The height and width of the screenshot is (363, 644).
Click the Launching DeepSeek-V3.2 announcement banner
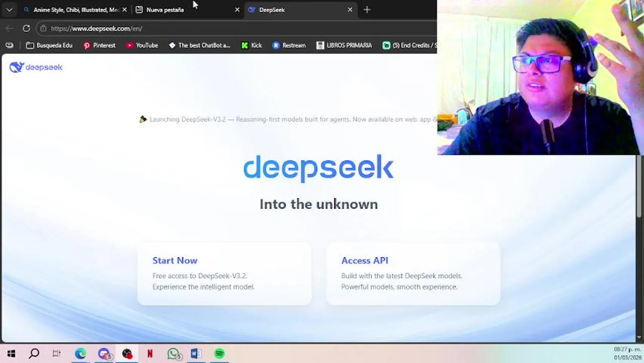click(x=288, y=119)
